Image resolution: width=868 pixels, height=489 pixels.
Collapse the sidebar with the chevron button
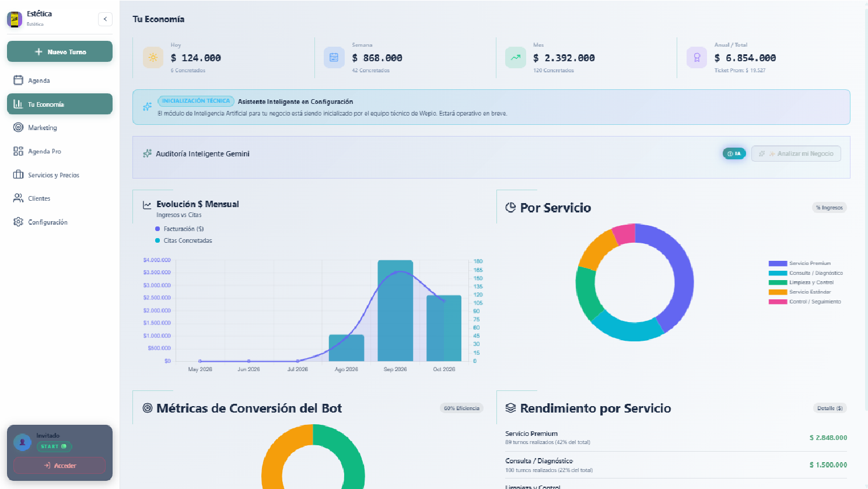105,19
